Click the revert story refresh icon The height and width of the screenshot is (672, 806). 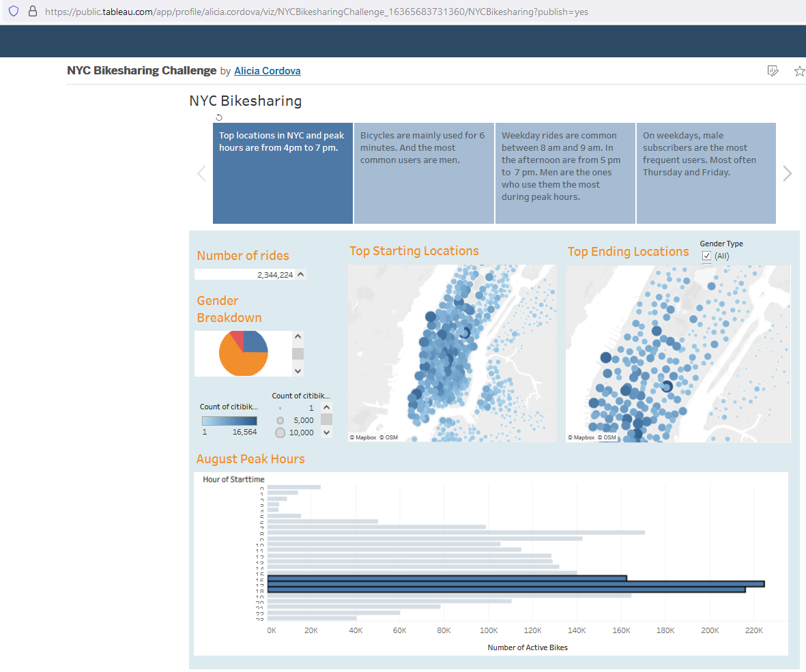click(x=218, y=117)
